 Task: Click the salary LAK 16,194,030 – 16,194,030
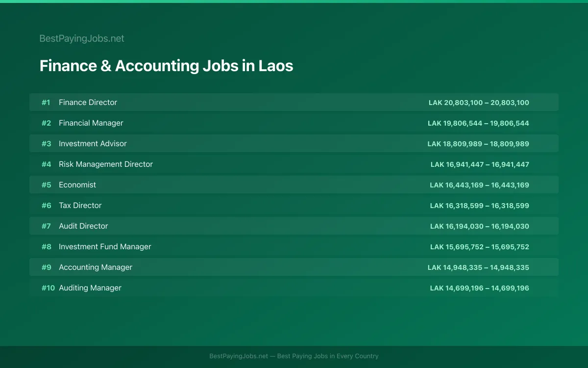(480, 226)
